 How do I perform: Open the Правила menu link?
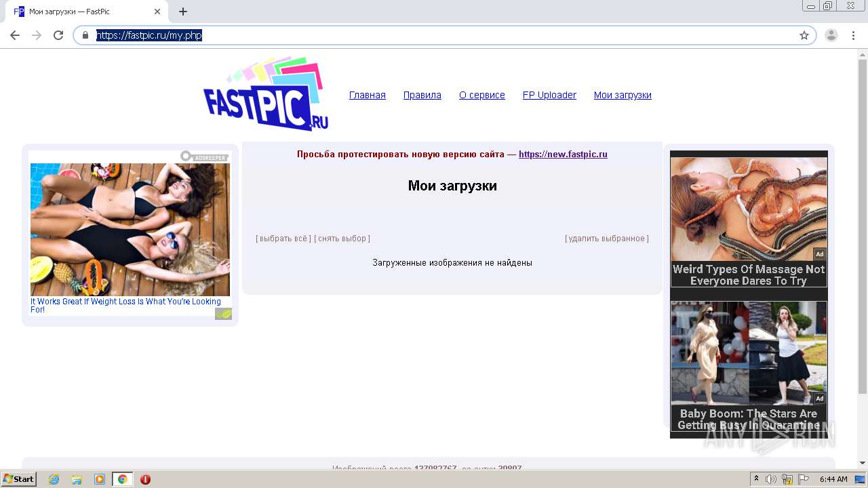(x=422, y=95)
